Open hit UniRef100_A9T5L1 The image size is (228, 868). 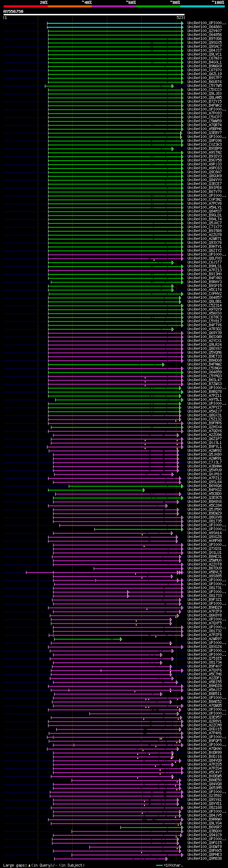[x=204, y=399]
